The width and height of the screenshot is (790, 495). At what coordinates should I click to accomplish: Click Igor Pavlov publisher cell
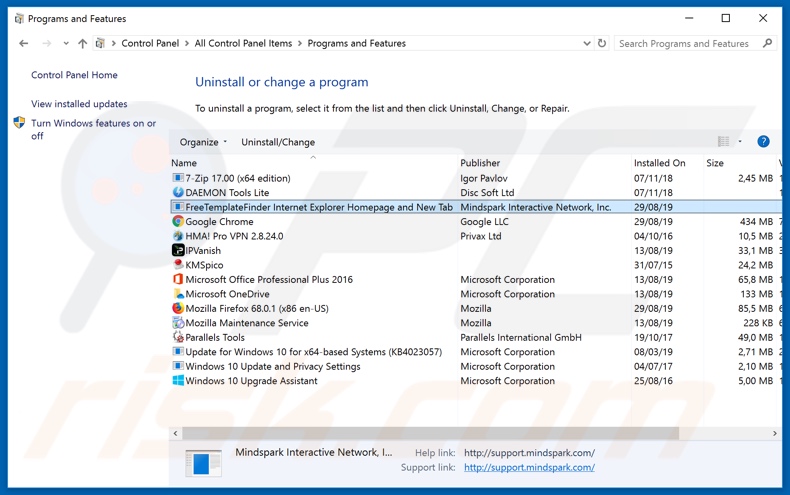[484, 178]
